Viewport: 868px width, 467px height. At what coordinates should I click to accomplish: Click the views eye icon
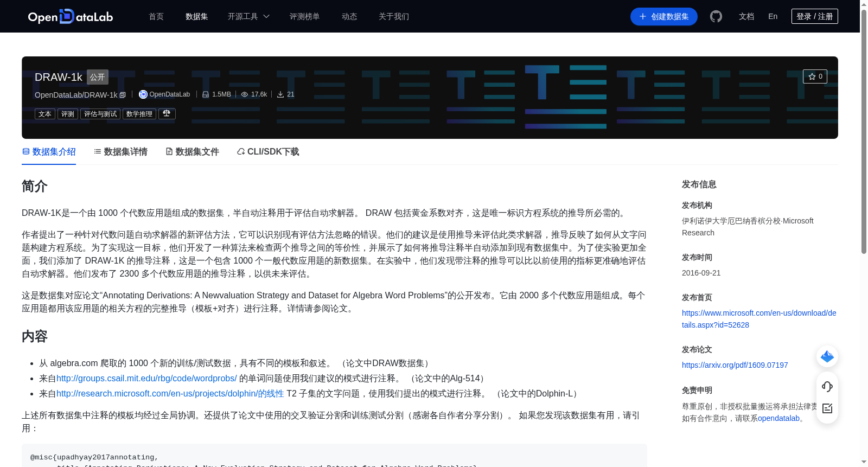(245, 94)
